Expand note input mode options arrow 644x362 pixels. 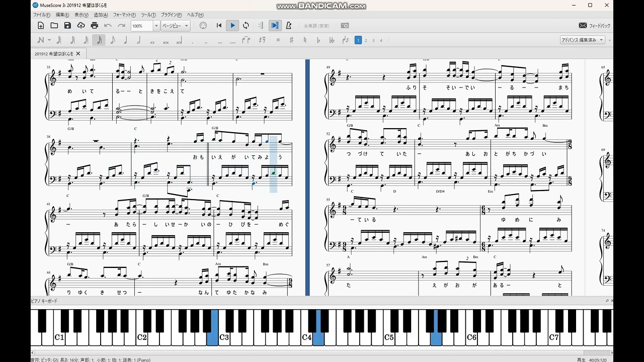(x=48, y=40)
